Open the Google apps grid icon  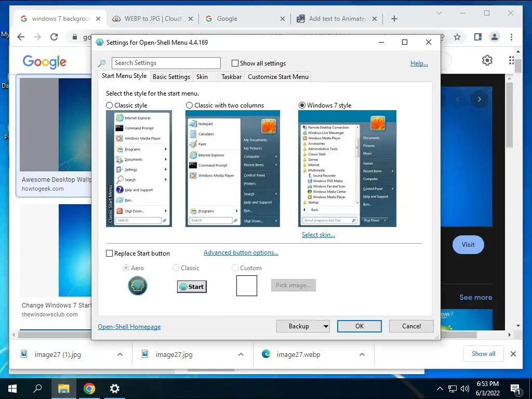pos(511,60)
